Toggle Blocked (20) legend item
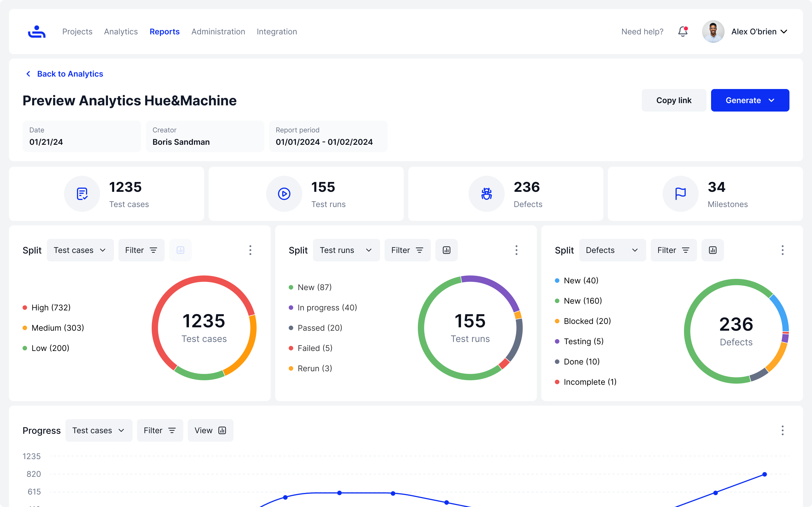 587,321
